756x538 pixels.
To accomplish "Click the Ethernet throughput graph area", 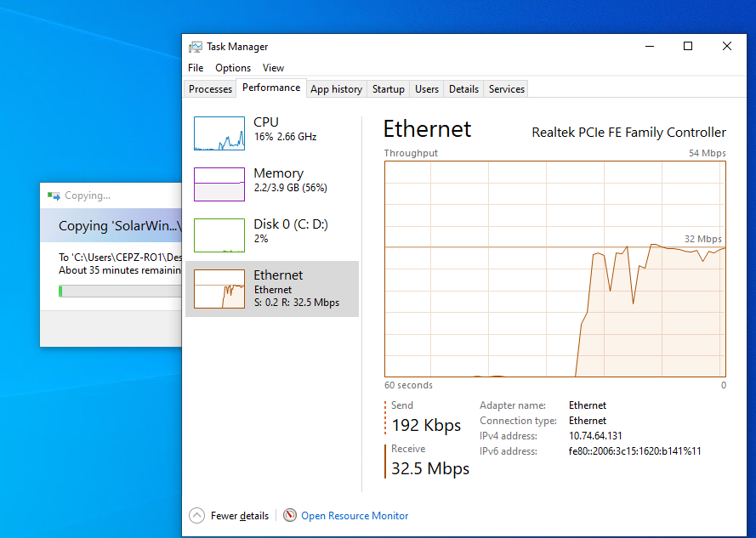I will 555,269.
